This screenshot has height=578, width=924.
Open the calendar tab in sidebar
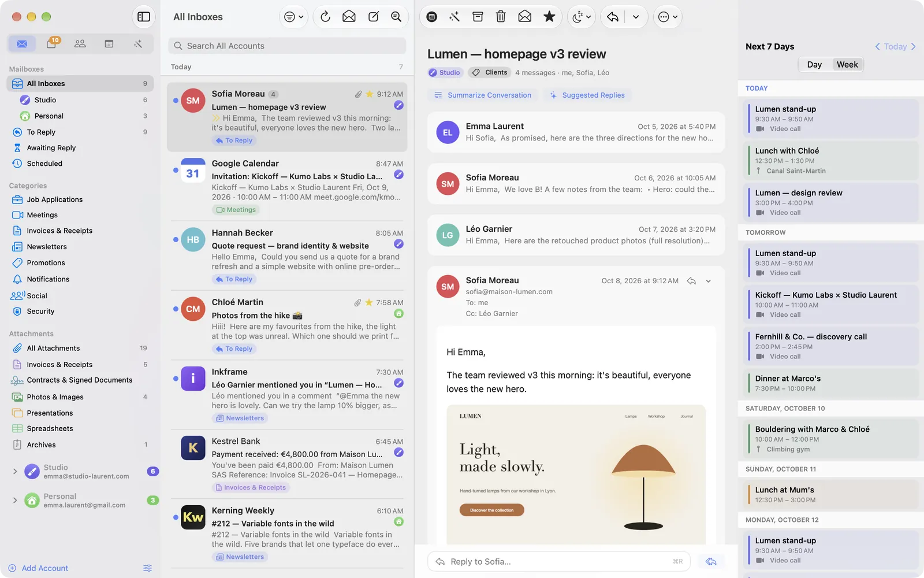point(109,44)
